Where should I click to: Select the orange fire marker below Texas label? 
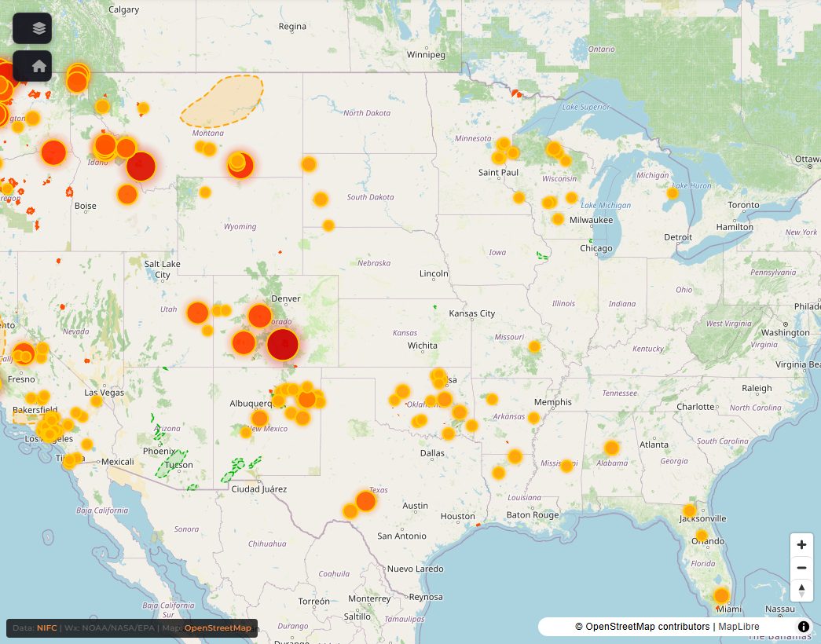point(365,501)
